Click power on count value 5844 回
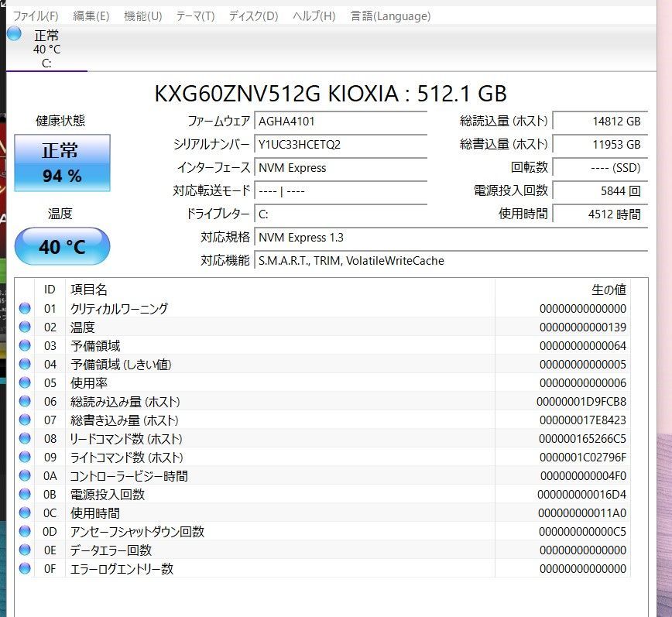Viewport: 672px width, 617px height. pos(600,190)
